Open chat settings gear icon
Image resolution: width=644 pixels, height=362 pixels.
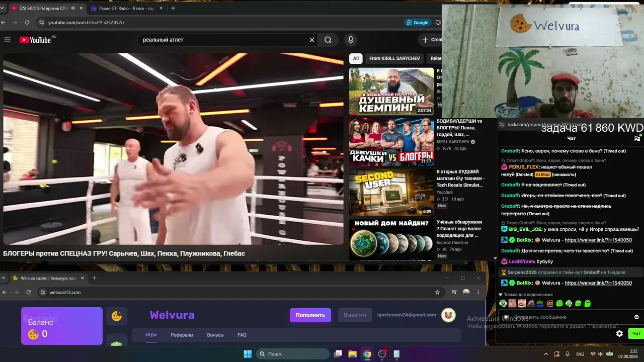tap(619, 333)
